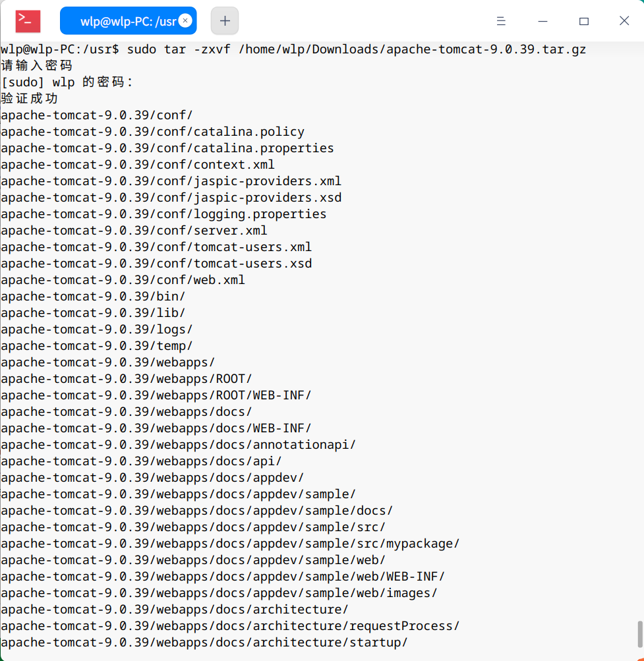Add a new terminal tab with plus button
Viewport: 644px width, 661px height.
point(225,20)
